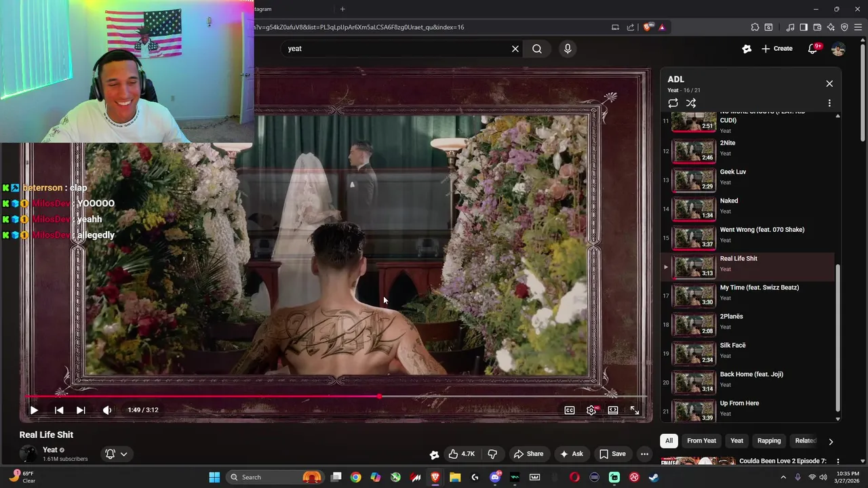868x488 pixels.
Task: Focus the YouTube search box
Action: point(397,49)
